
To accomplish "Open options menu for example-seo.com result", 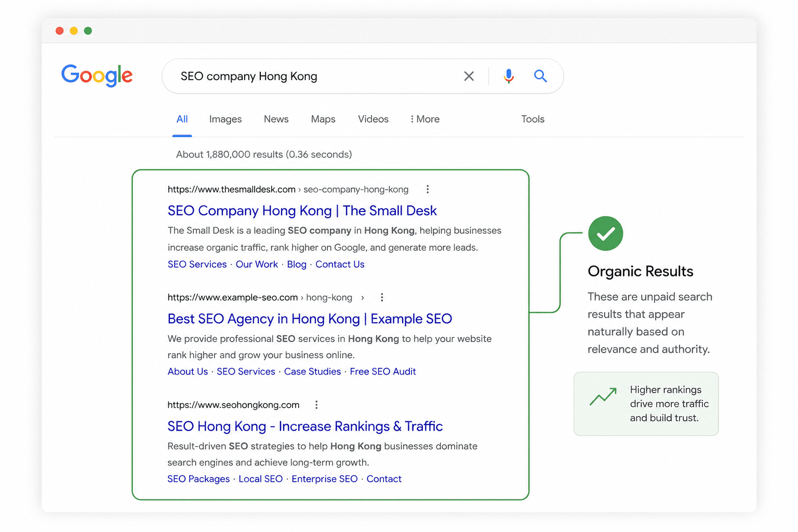I will point(382,297).
